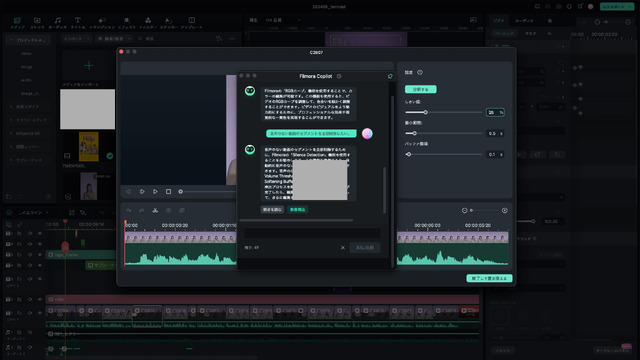Click the first play button in the dialog player
Image resolution: width=640 pixels, height=360 pixels.
click(142, 191)
